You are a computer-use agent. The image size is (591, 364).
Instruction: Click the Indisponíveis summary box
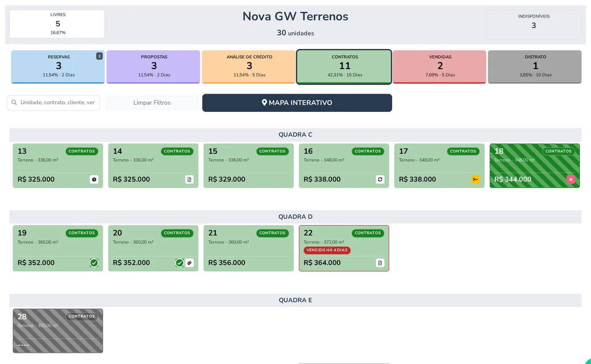(534, 24)
